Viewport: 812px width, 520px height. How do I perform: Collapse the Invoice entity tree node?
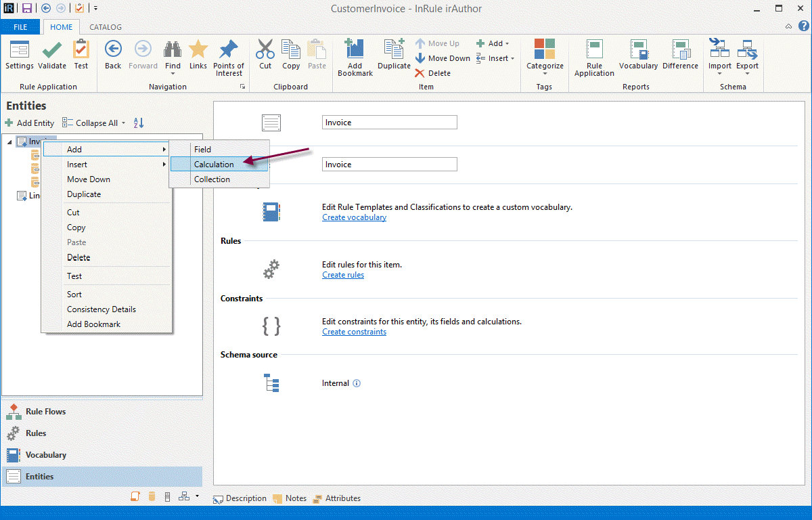9,142
